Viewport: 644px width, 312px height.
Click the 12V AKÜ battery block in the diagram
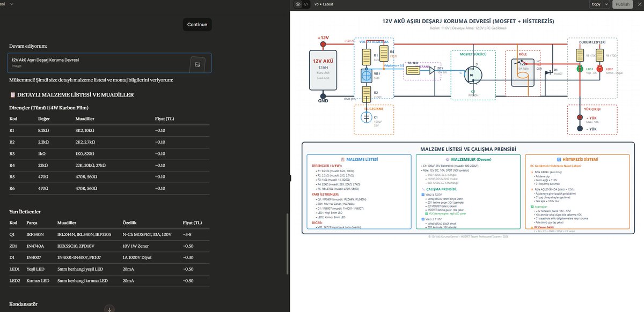[x=323, y=70]
